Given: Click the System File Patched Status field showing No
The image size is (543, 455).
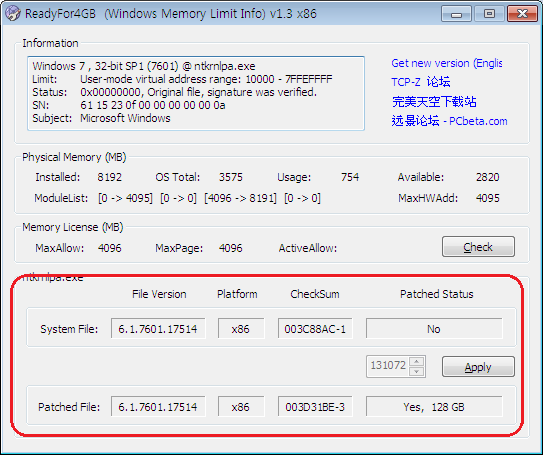Looking at the screenshot, I should pos(434,328).
